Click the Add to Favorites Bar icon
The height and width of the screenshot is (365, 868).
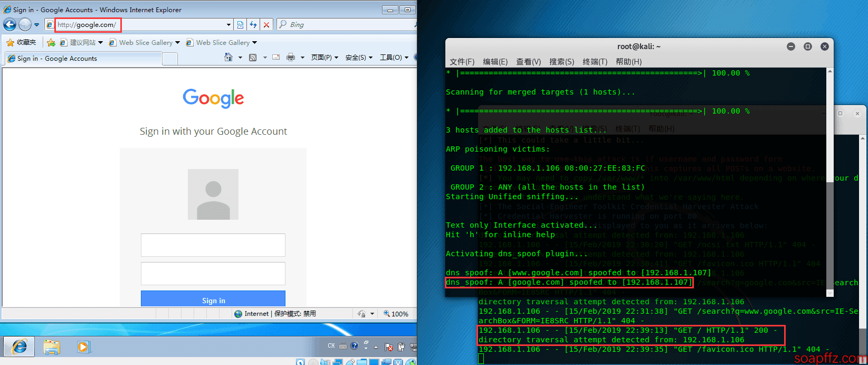click(x=51, y=42)
